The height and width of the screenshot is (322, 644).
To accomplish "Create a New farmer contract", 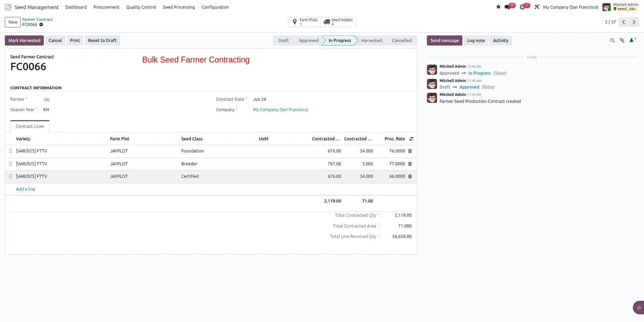I will pyautogui.click(x=13, y=22).
